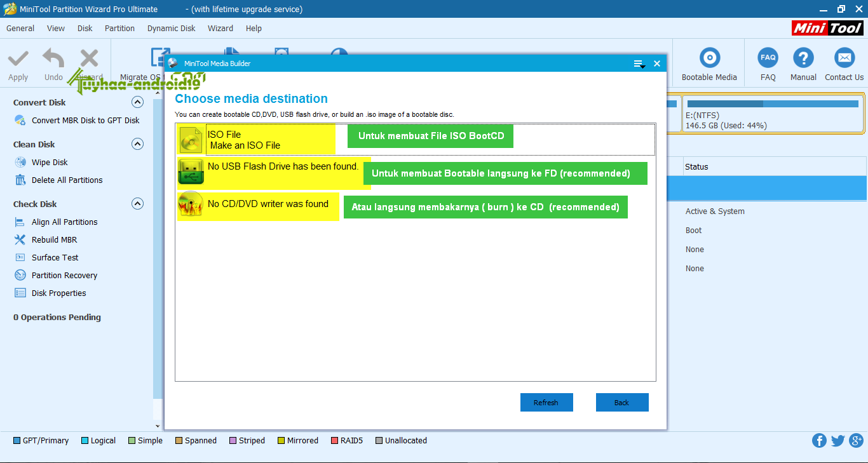
Task: Click the Delete All Partitions label
Action: [67, 180]
